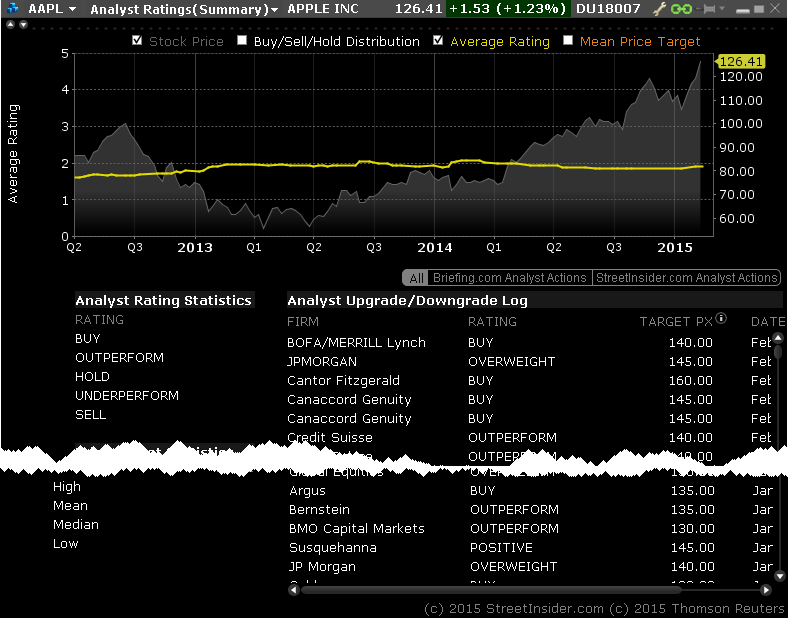Uncheck the Average Rating checkbox

pyautogui.click(x=438, y=40)
